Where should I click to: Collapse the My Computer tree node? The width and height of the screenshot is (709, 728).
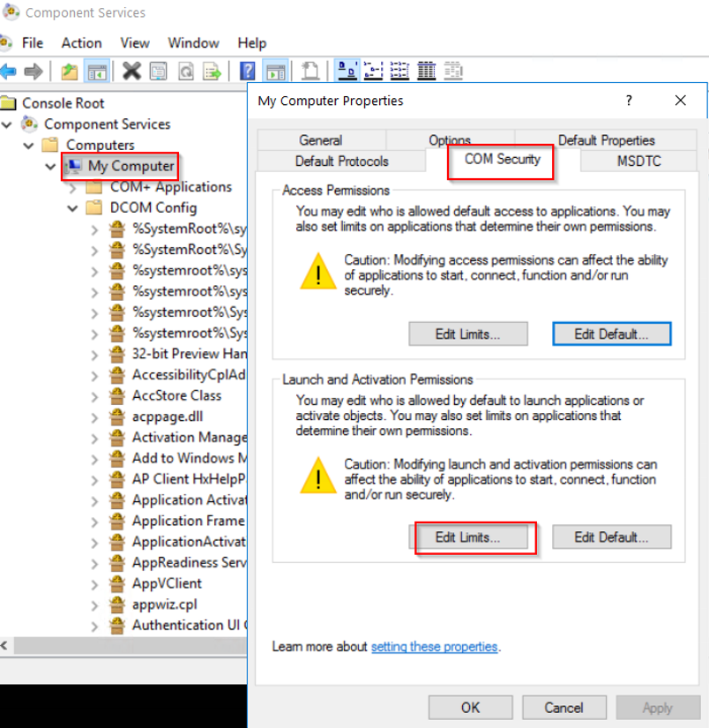pos(50,166)
